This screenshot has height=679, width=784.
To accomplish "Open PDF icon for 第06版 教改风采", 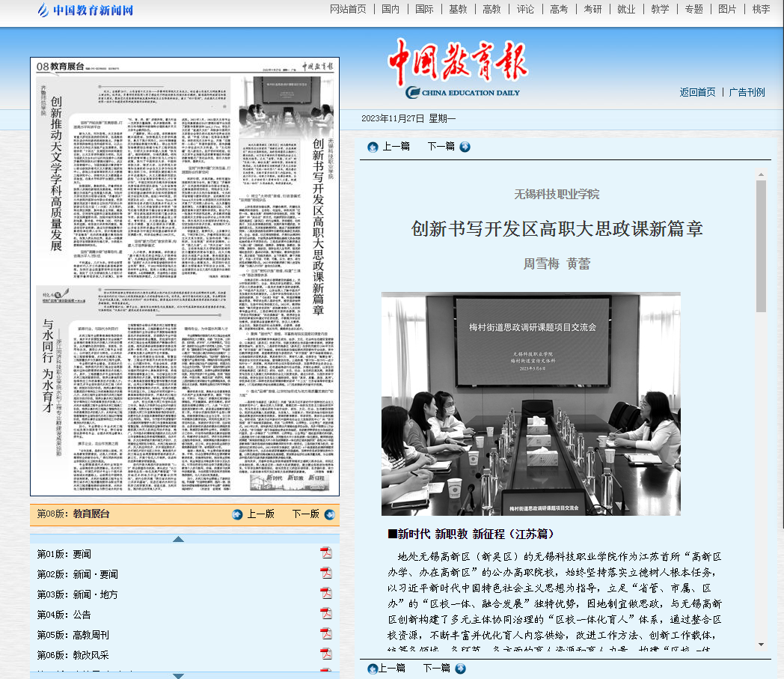I will (326, 654).
